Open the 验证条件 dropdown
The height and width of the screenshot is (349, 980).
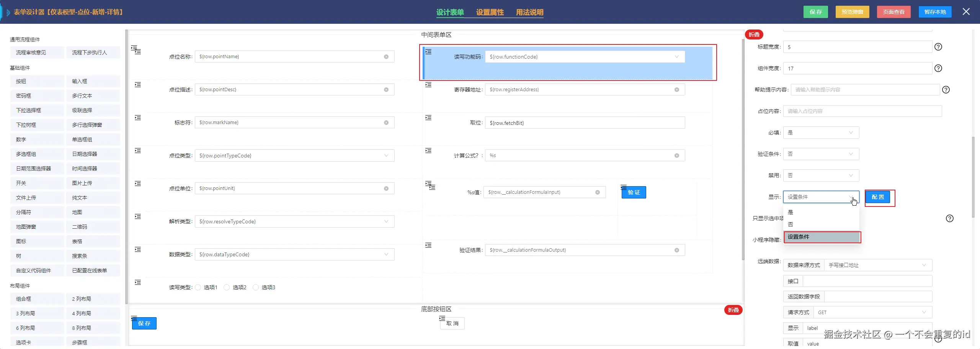tap(821, 154)
